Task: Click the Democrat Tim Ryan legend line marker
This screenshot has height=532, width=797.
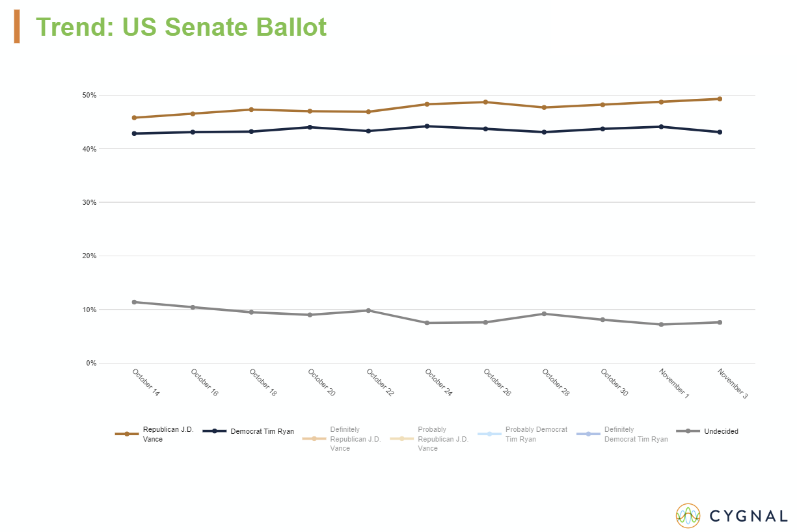Action: coord(215,431)
